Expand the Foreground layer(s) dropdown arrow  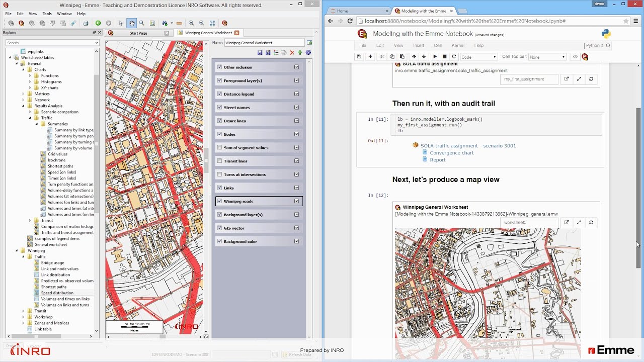(296, 80)
